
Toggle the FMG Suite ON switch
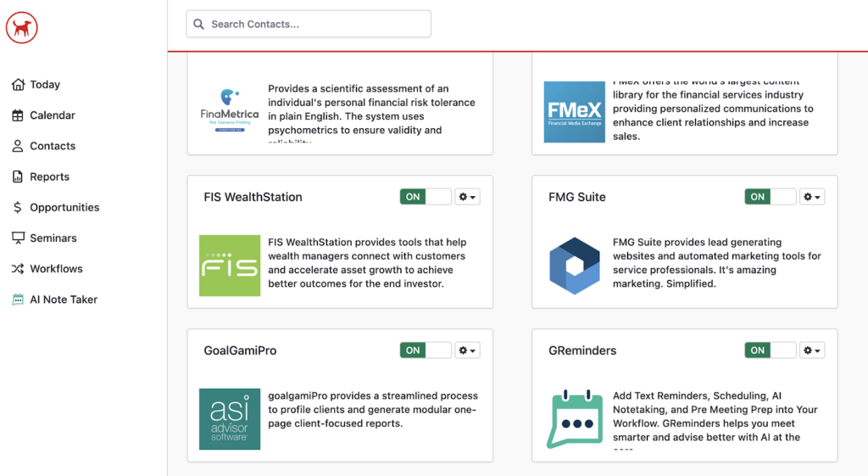[770, 197]
